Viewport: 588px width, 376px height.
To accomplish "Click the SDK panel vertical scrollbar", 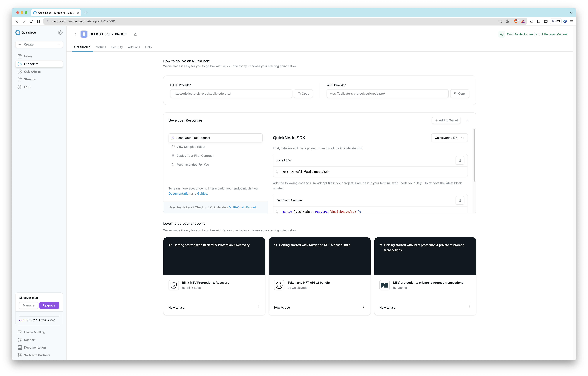I will [x=474, y=155].
